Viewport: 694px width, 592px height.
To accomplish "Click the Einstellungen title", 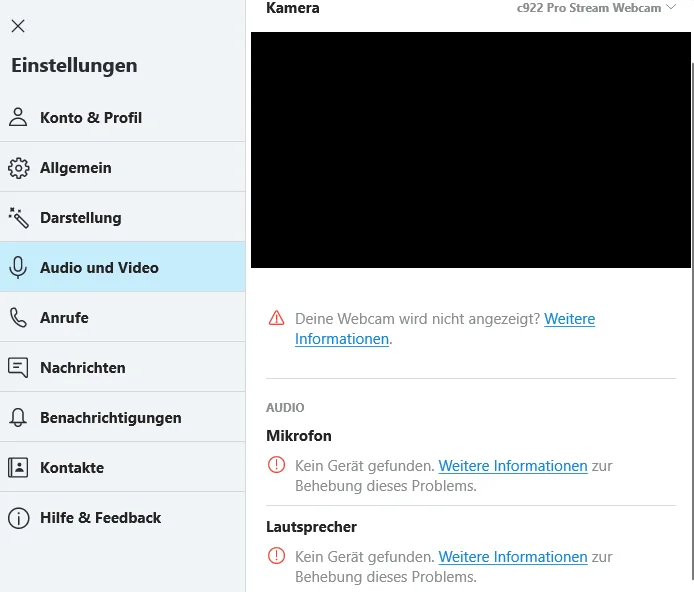I will coord(74,66).
